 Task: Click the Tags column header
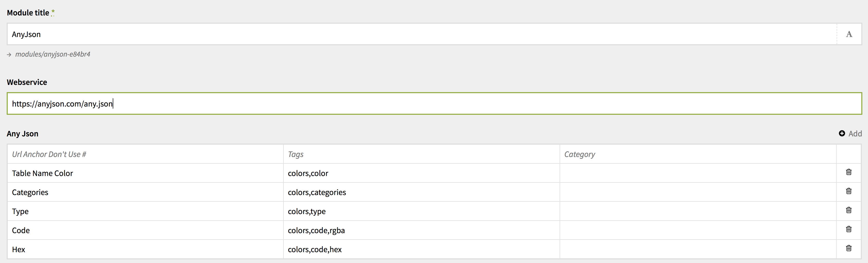pyautogui.click(x=296, y=154)
